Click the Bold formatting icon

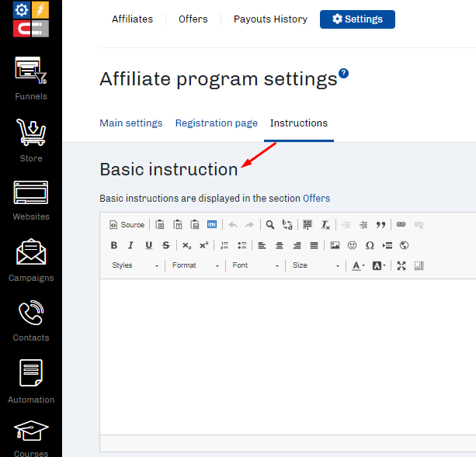113,245
